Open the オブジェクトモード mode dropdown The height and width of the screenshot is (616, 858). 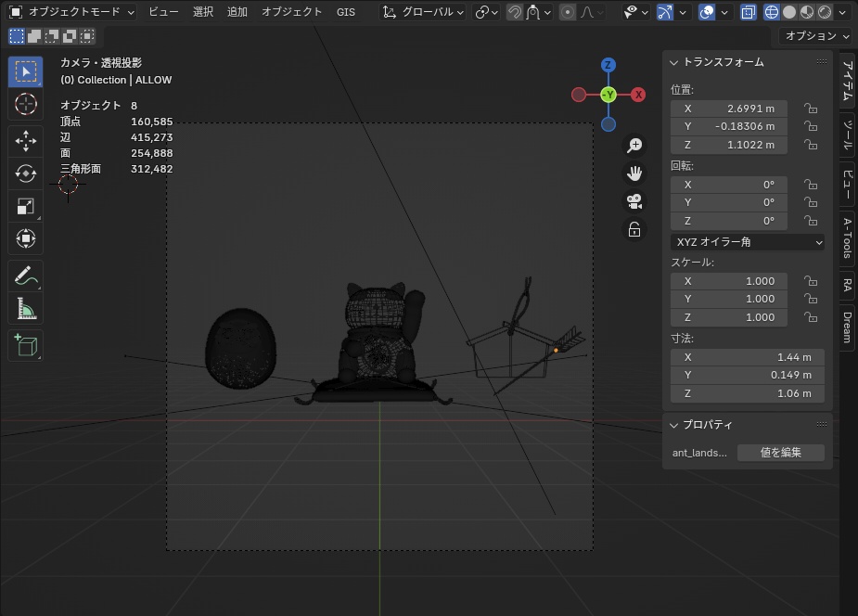coord(71,12)
